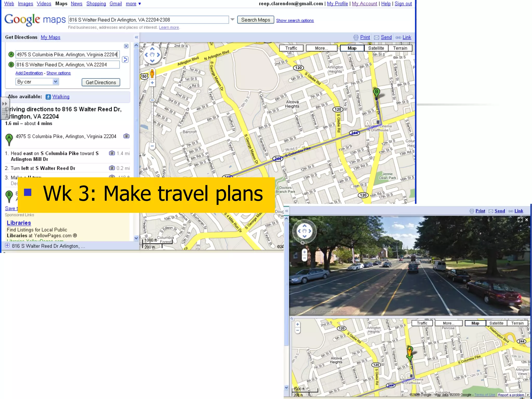Click the zoom slider handle on upper map
532x399 pixels.
coord(152,100)
